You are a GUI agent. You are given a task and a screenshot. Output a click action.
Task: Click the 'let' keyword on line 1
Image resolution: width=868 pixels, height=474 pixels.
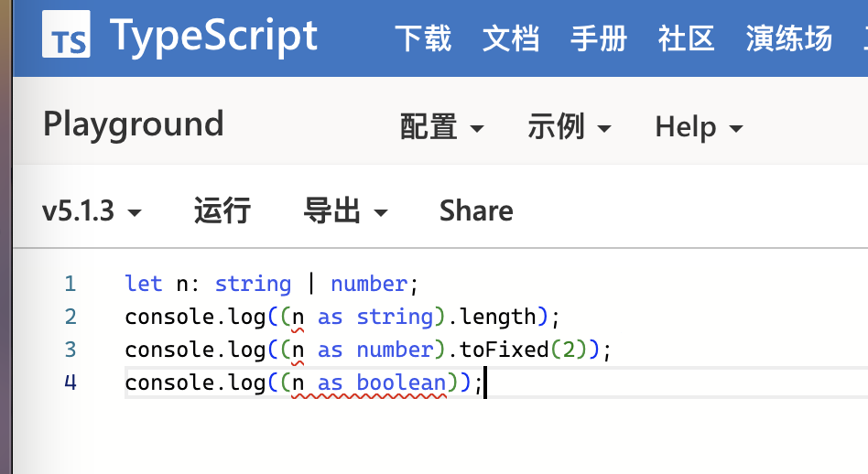coord(144,284)
